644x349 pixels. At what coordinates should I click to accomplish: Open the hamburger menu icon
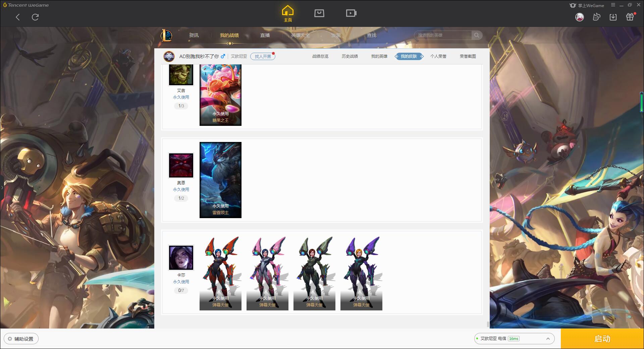coord(613,5)
